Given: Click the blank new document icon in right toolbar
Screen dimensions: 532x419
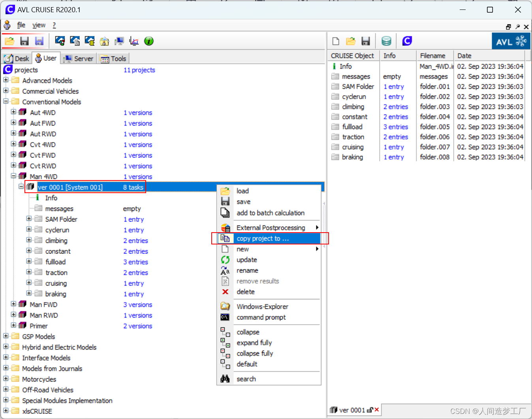Looking at the screenshot, I should tap(336, 41).
